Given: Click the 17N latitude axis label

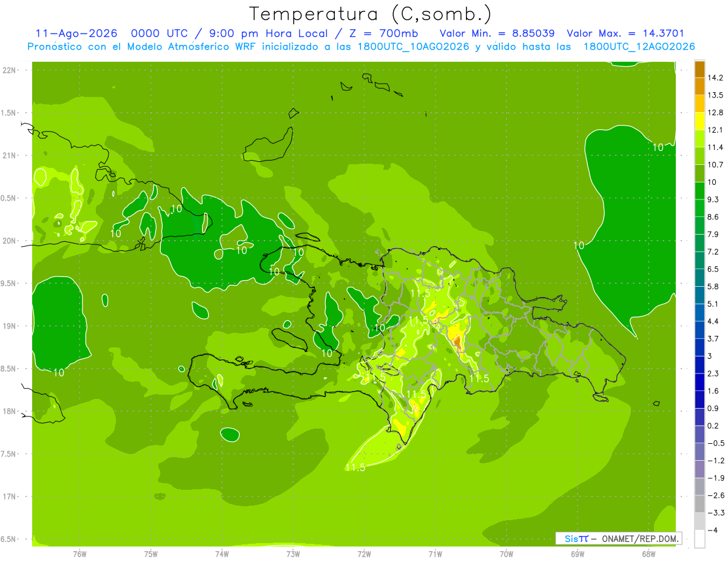Looking at the screenshot, I should (10, 497).
